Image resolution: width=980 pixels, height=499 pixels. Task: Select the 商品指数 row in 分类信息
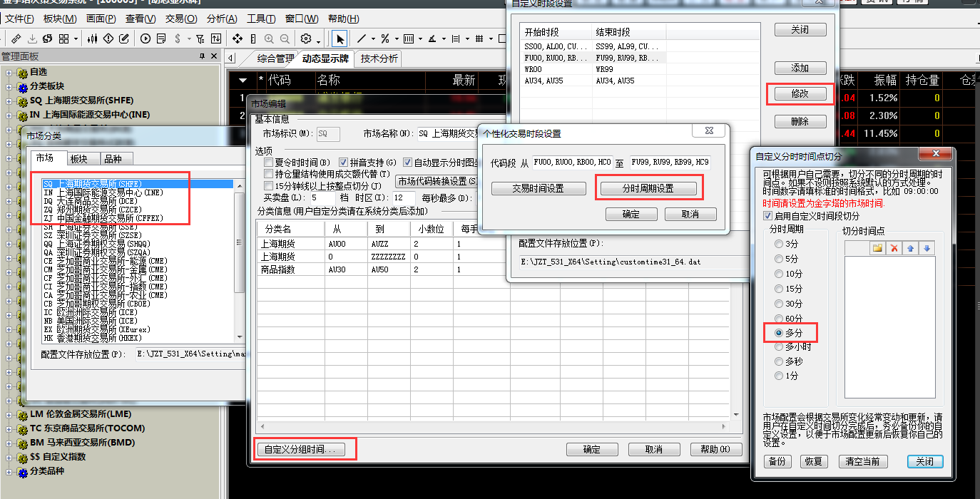click(492, 269)
